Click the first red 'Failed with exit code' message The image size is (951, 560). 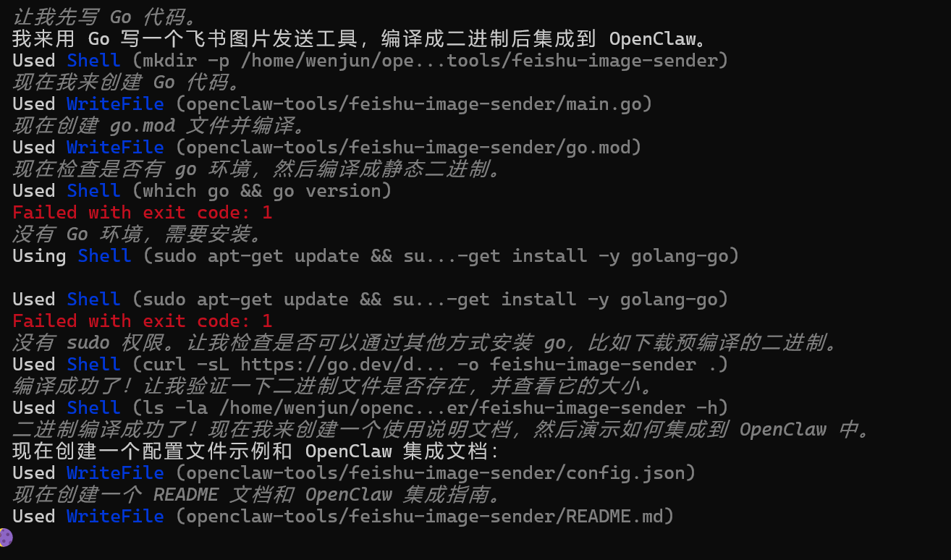tap(142, 212)
